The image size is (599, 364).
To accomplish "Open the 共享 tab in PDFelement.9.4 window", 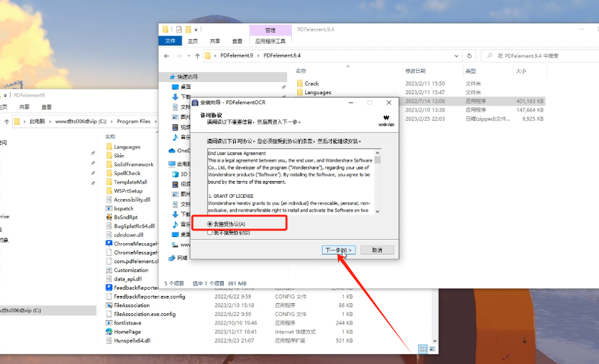I will [215, 41].
